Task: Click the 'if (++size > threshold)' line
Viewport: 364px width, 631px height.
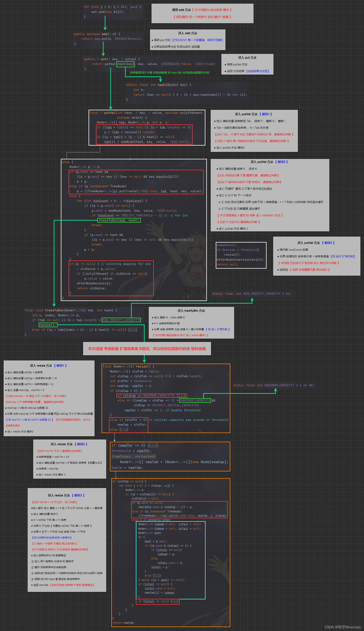Action: (x=238, y=250)
